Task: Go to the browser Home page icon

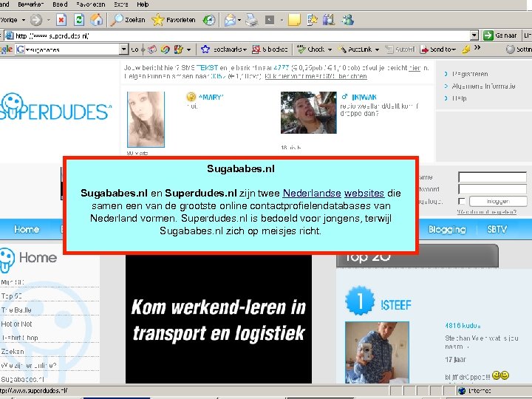Action: pyautogui.click(x=96, y=20)
